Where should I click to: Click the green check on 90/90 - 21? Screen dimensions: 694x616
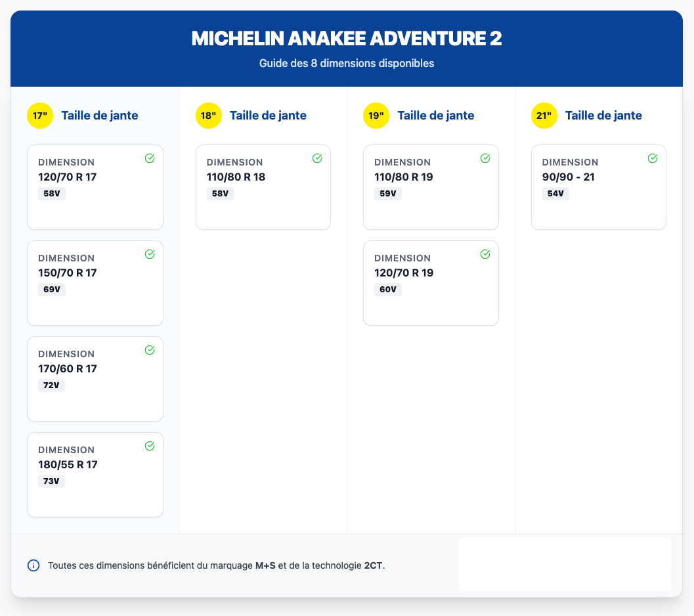pyautogui.click(x=653, y=158)
